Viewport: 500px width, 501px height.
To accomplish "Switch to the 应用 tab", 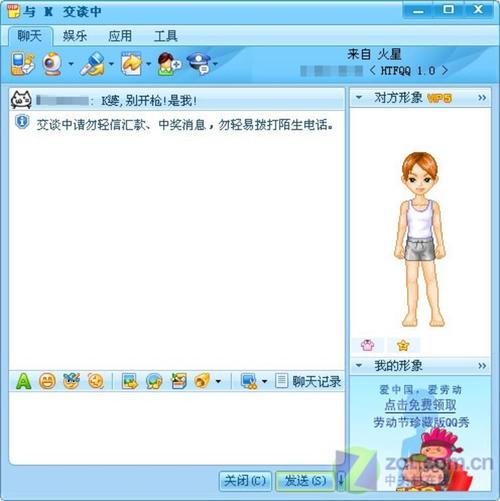I will click(120, 36).
